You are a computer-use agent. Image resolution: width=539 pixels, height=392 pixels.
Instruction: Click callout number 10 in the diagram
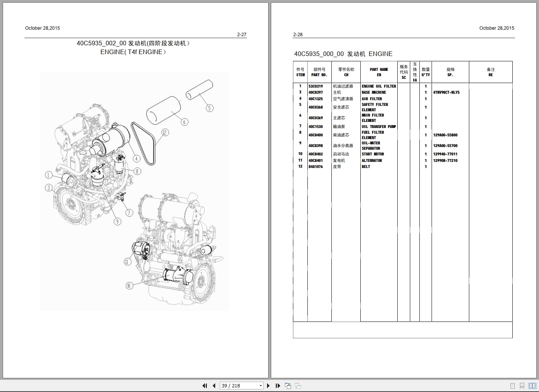[130, 285]
